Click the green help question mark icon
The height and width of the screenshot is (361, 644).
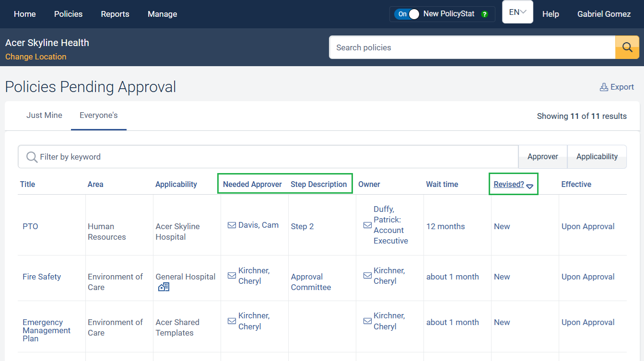[x=484, y=14]
